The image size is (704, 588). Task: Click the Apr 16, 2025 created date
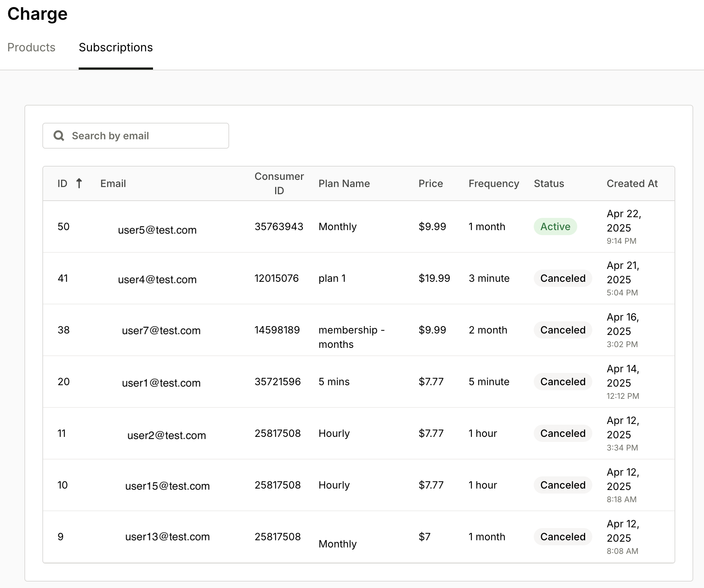(623, 324)
